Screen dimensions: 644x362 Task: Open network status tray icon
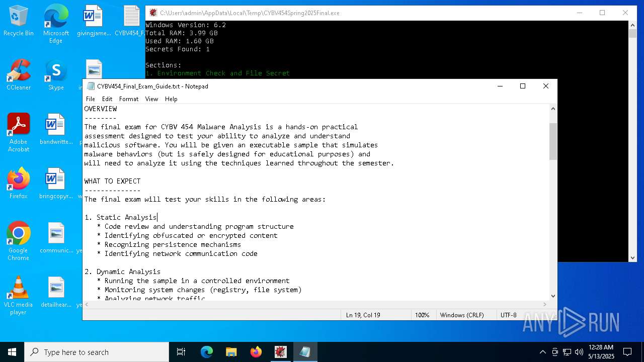tap(567, 352)
